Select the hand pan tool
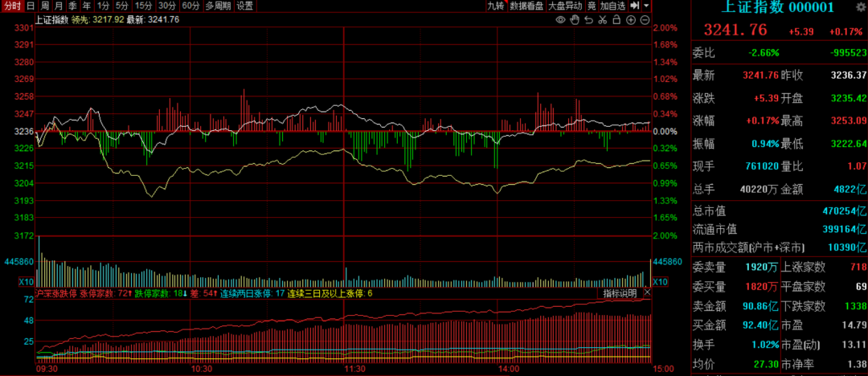The width and height of the screenshot is (868, 376). (575, 20)
